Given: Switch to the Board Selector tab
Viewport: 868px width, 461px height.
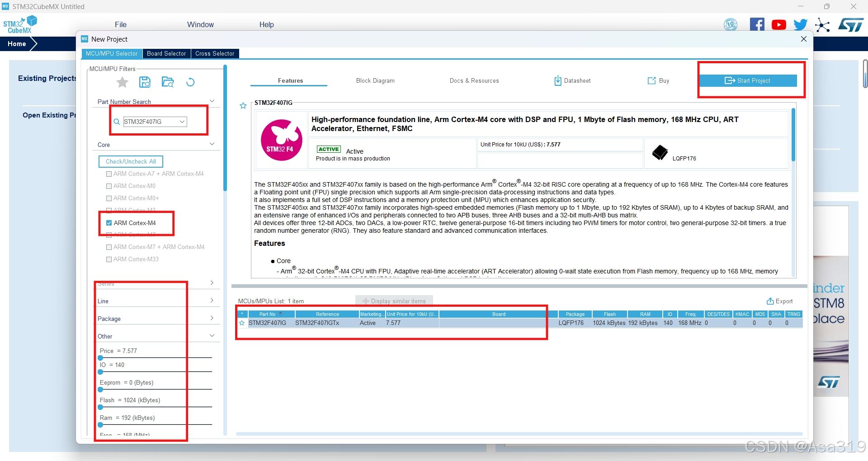Looking at the screenshot, I should click(166, 53).
